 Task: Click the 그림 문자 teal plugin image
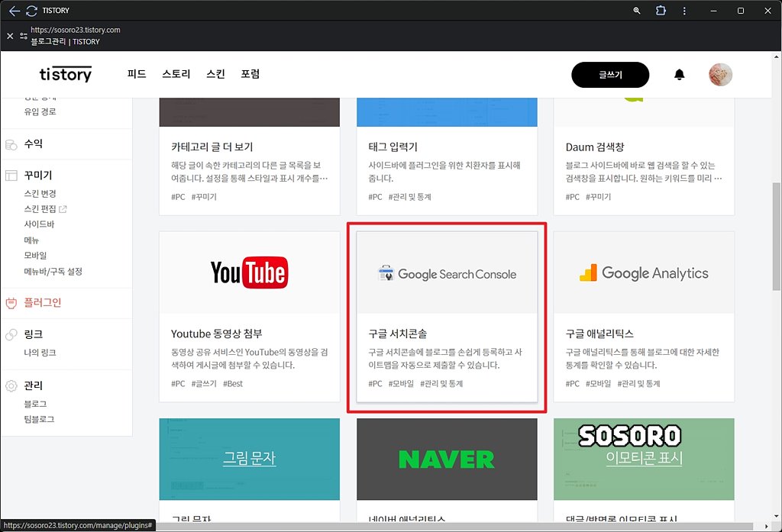click(x=250, y=459)
